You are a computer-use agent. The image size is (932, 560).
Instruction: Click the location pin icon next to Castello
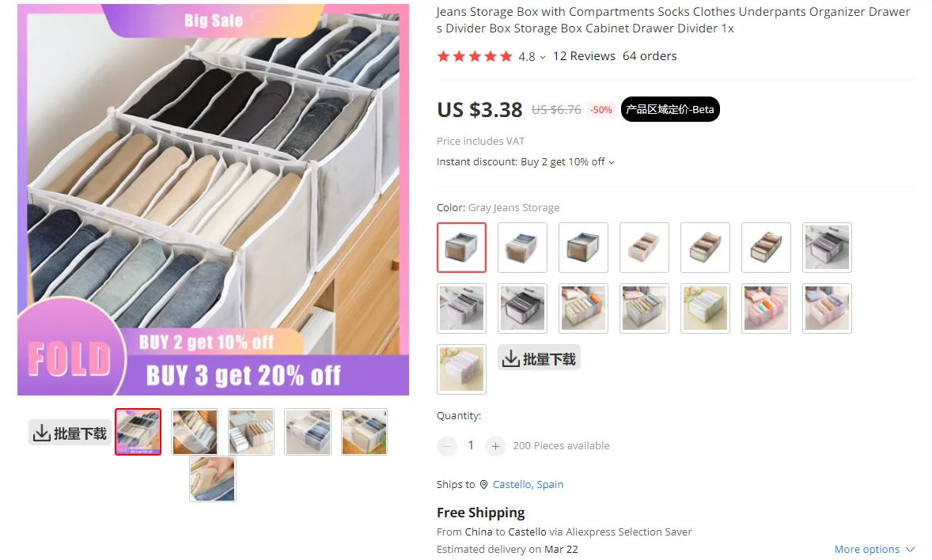(x=484, y=485)
